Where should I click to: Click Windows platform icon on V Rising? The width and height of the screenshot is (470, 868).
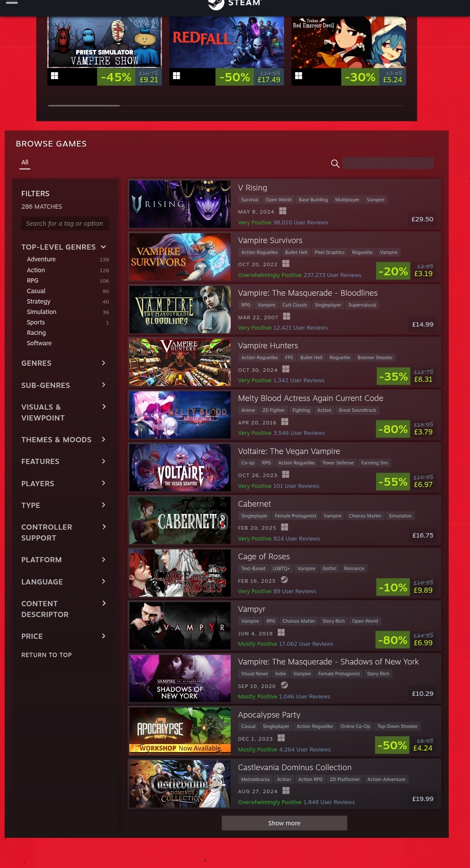(x=282, y=211)
